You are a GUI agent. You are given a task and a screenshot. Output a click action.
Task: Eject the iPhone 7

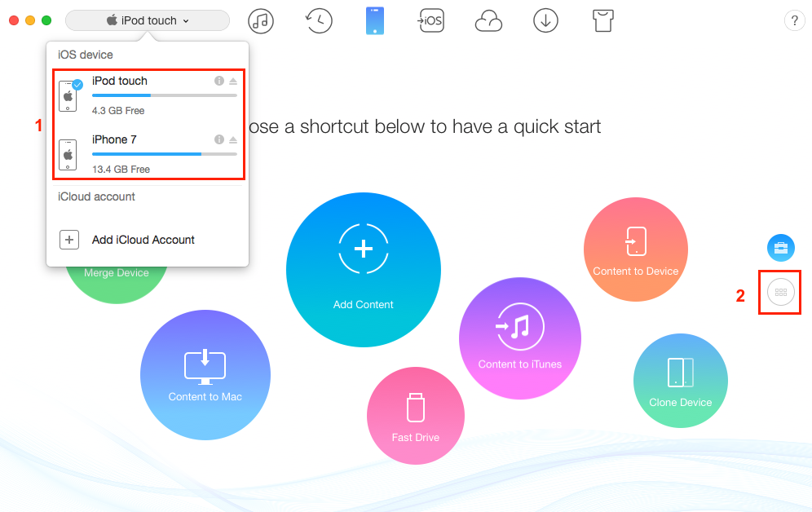click(x=233, y=139)
